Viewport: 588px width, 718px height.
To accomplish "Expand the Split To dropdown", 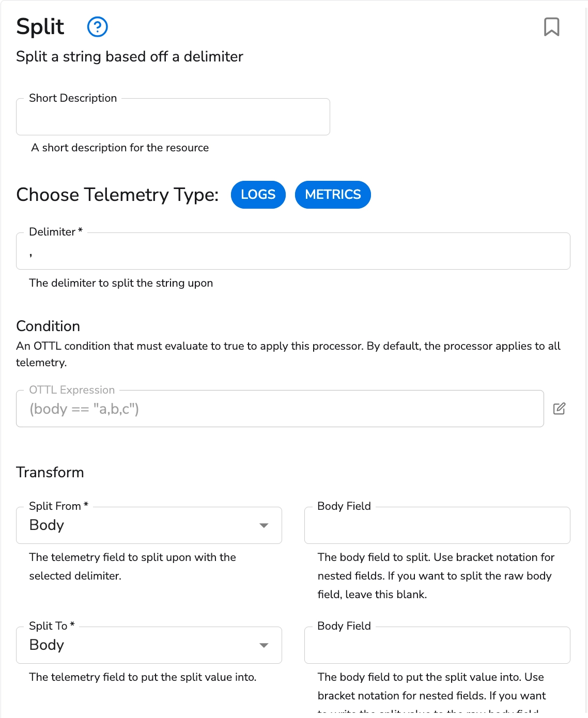I will [149, 645].
